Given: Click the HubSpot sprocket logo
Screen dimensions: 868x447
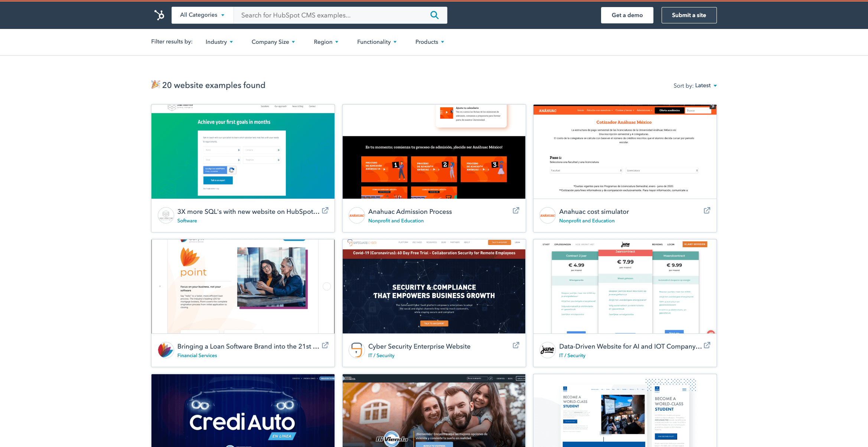Looking at the screenshot, I should click(x=159, y=15).
